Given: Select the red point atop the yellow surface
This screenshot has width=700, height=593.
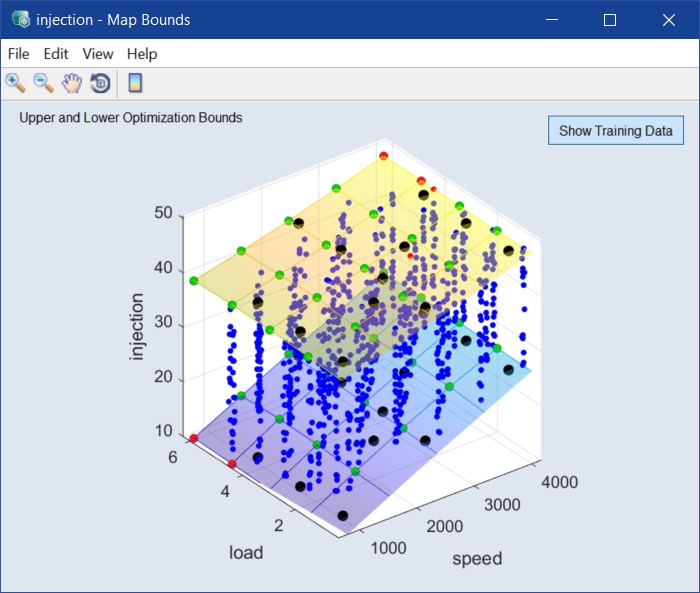Looking at the screenshot, I should (383, 156).
